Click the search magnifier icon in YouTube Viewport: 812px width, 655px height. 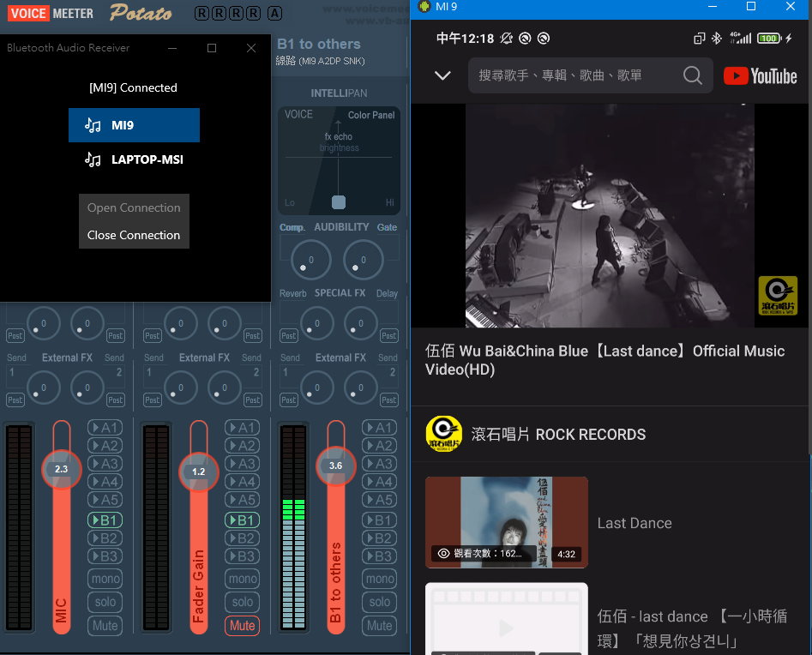click(x=692, y=75)
